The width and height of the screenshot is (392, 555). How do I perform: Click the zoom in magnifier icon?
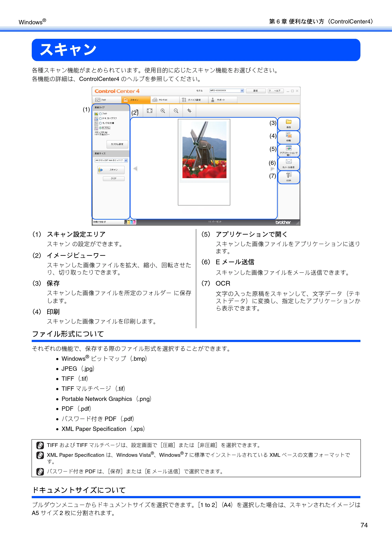(x=163, y=111)
